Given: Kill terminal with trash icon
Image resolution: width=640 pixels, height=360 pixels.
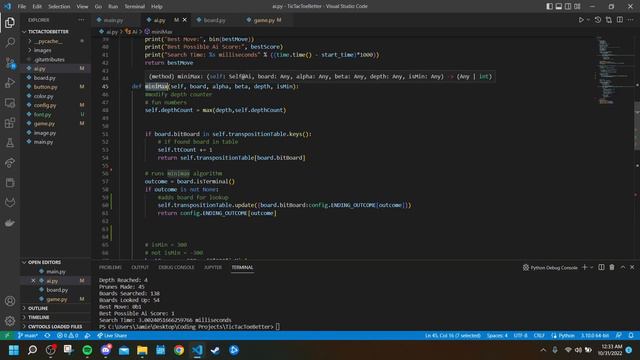Looking at the screenshot, I should tap(612, 267).
